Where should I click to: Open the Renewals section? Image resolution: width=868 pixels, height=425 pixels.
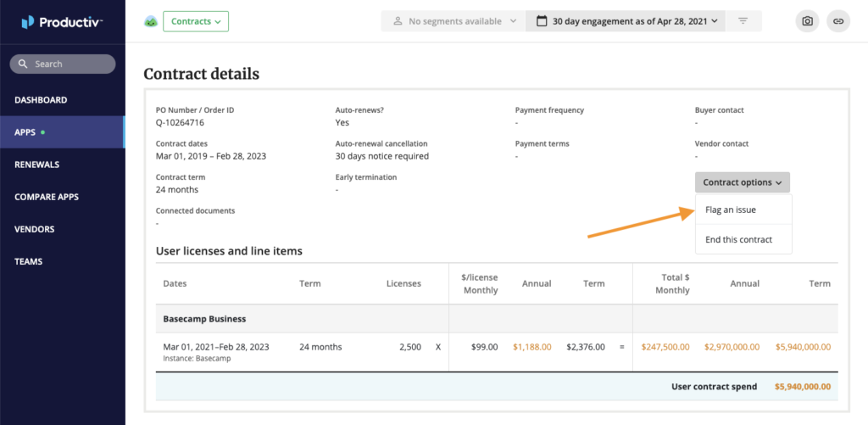point(36,165)
